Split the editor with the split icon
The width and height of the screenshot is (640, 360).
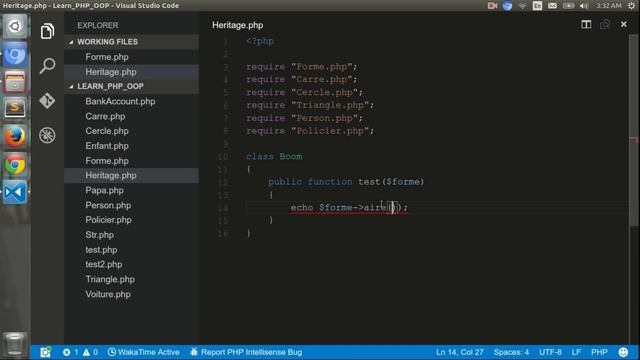click(x=586, y=24)
